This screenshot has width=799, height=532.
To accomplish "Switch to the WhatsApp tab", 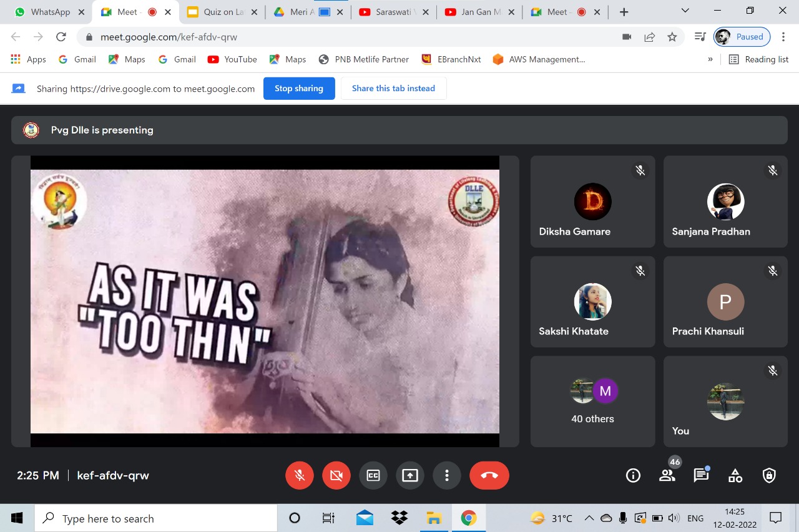I will pos(50,12).
